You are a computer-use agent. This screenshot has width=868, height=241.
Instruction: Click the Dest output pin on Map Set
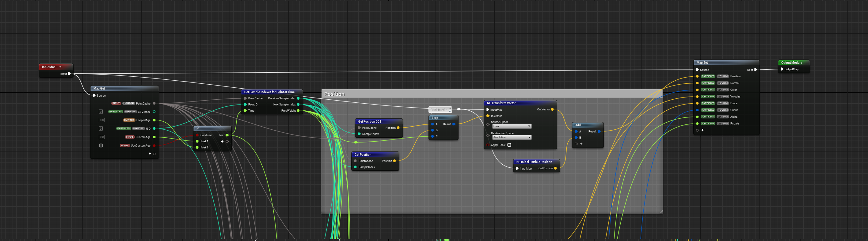(x=756, y=70)
